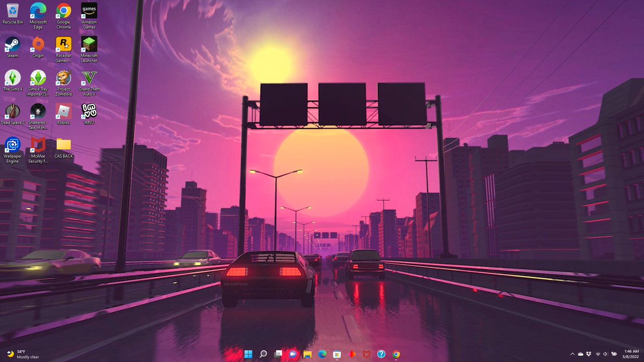Click the red diamond taskbar icon
The image size is (644, 362).
(352, 354)
